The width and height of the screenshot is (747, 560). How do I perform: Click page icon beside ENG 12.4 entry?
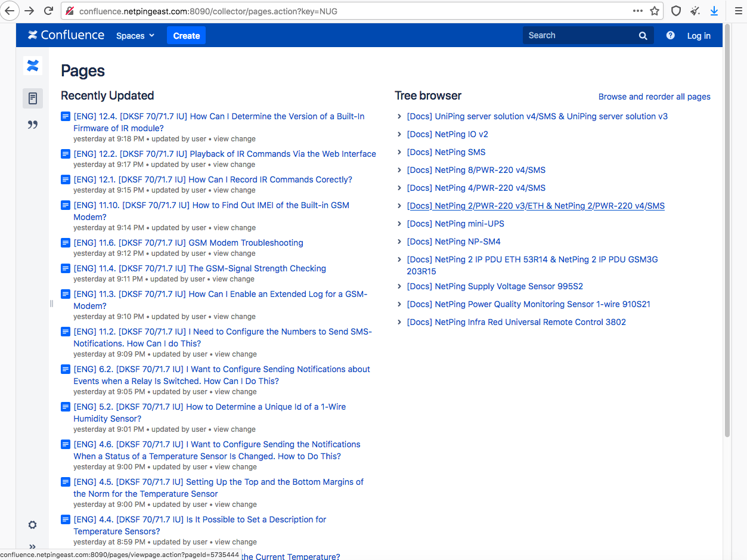(x=66, y=117)
